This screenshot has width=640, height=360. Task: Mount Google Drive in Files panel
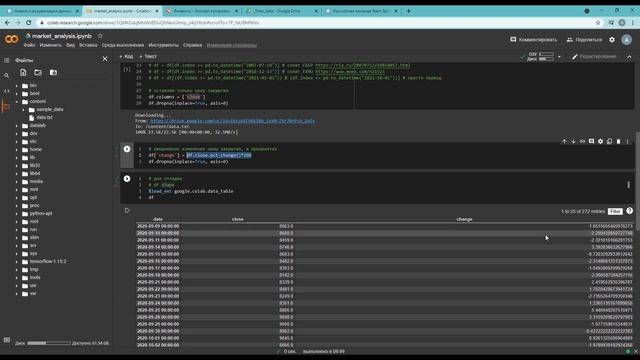coord(53,73)
